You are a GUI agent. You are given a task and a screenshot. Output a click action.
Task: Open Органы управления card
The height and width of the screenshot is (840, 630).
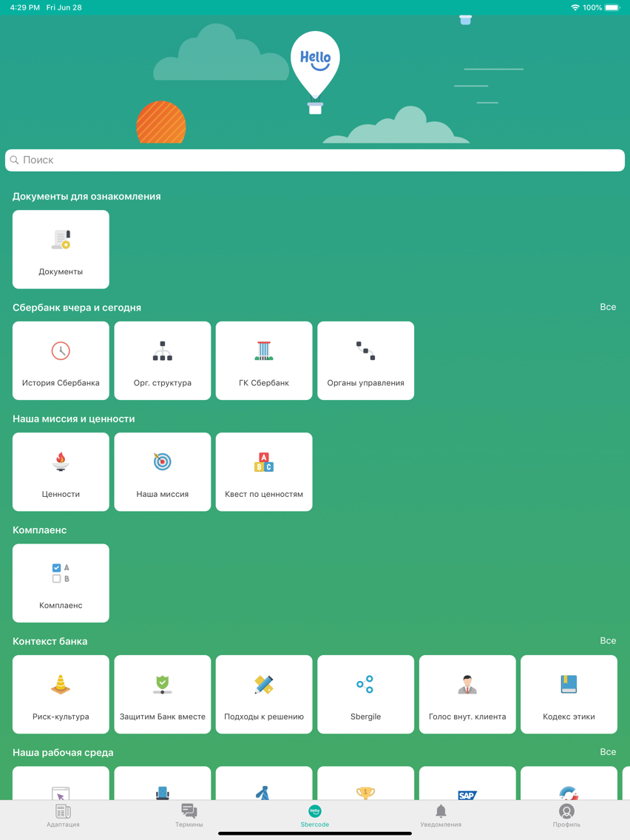pos(366,361)
